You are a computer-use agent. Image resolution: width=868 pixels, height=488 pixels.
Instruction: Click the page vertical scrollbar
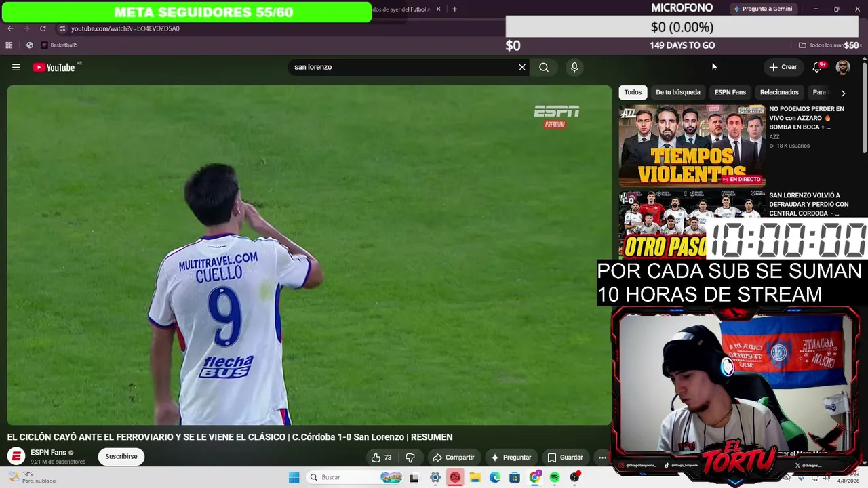865,108
